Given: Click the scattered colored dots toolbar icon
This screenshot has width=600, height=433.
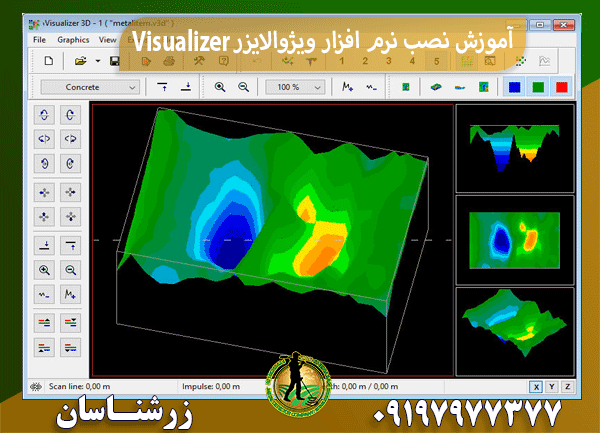Looking at the screenshot, I should coord(520,61).
